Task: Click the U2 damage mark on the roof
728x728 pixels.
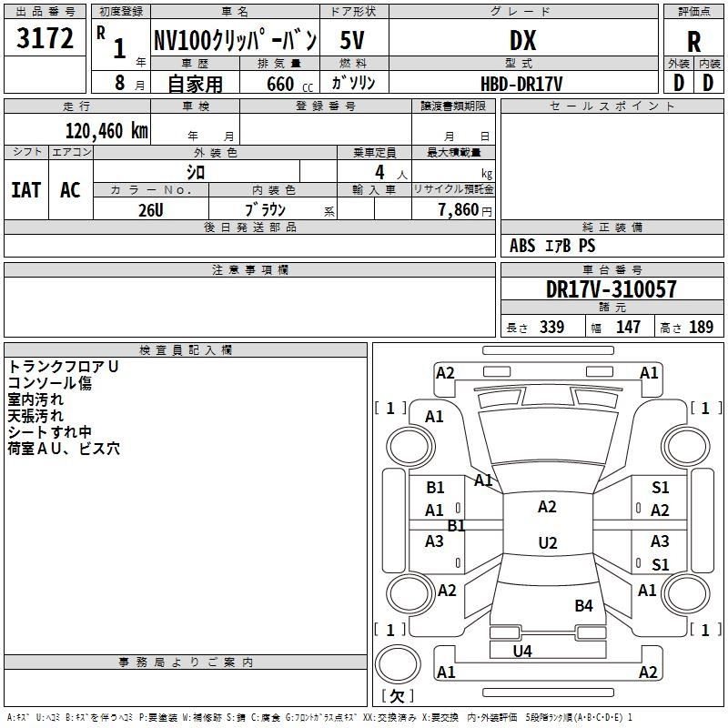Action: 547,543
